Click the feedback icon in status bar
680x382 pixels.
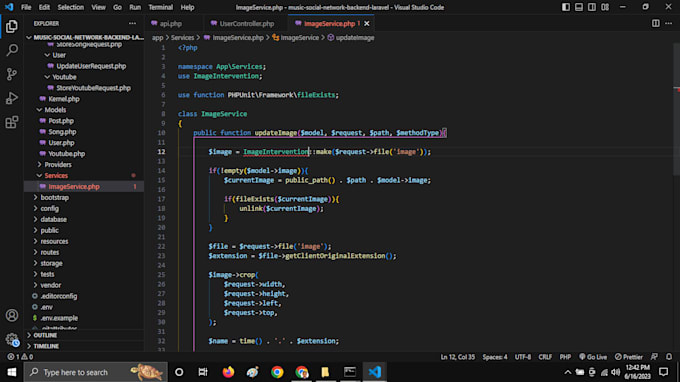(654, 357)
